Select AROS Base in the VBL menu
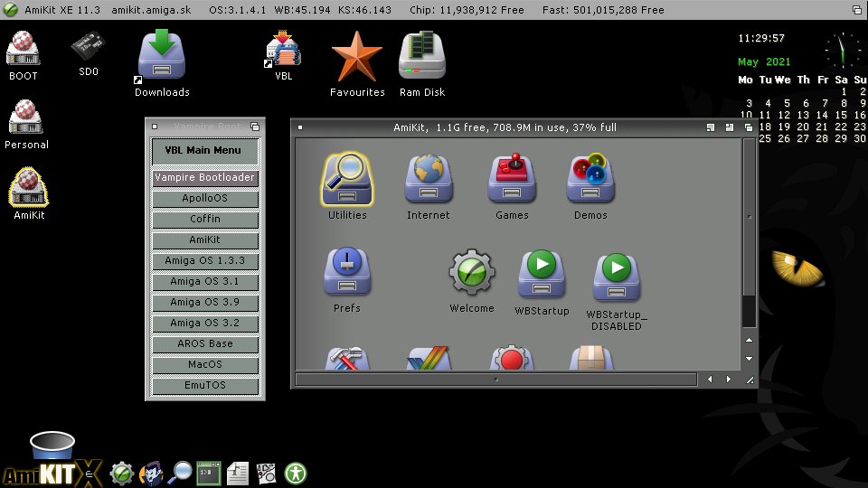Screen dimensions: 868x488 205,344
